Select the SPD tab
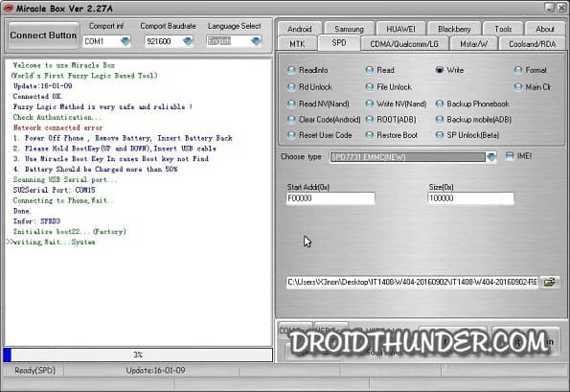The image size is (570, 392). [339, 43]
